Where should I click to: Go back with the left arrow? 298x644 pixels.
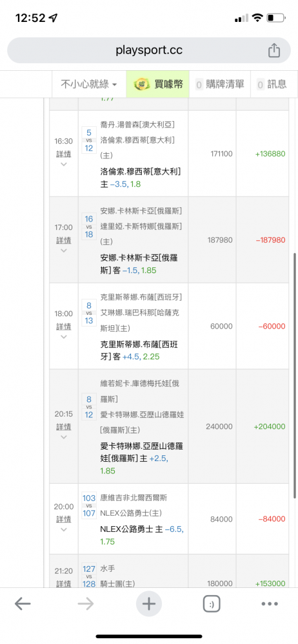click(23, 604)
